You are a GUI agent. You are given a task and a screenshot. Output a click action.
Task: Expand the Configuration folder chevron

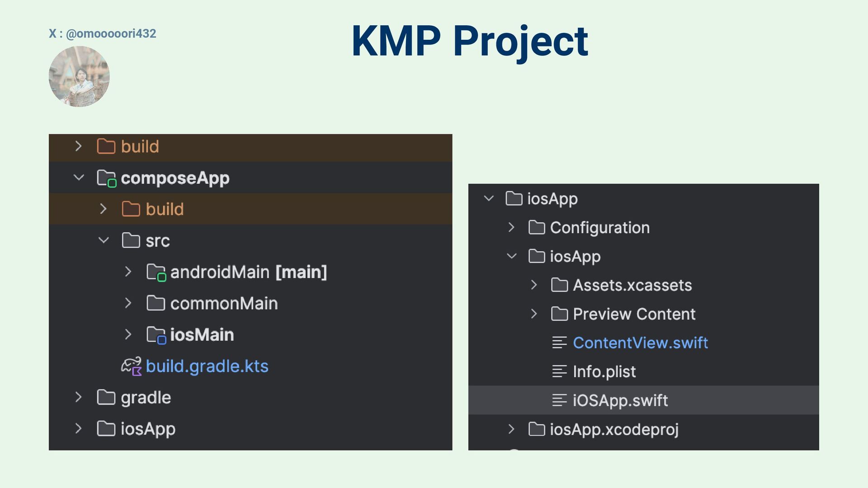coord(511,227)
